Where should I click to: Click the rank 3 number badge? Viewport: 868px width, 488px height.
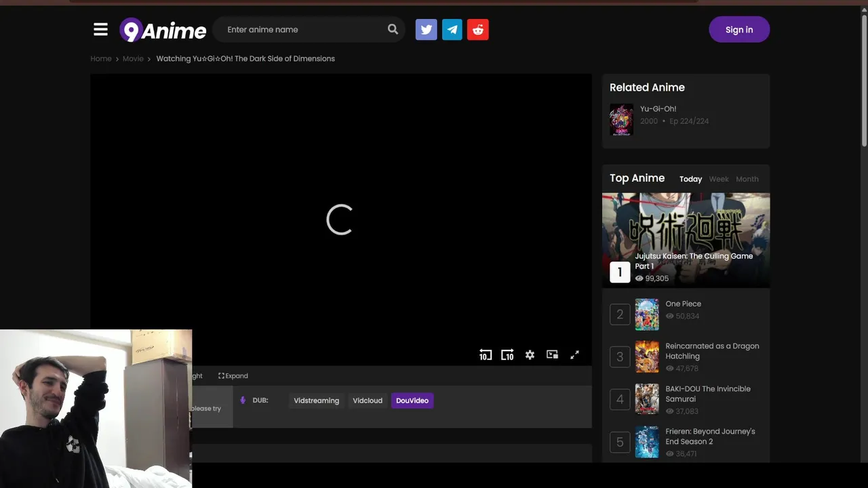[620, 357]
